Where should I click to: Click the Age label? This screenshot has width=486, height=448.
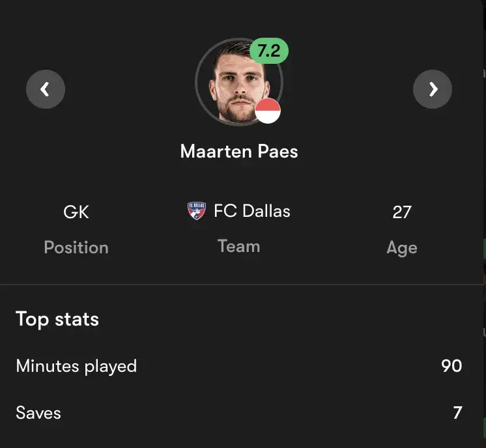pos(402,247)
